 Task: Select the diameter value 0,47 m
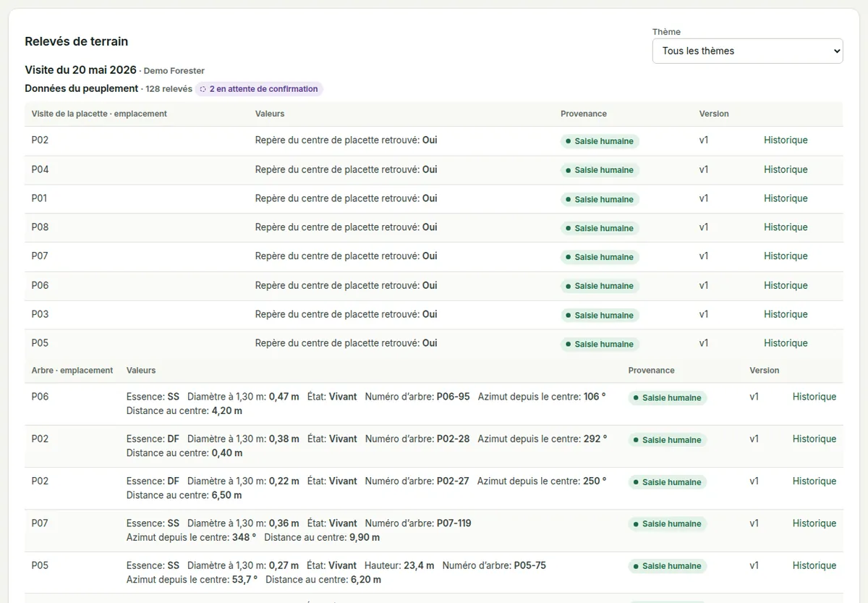[x=284, y=397]
